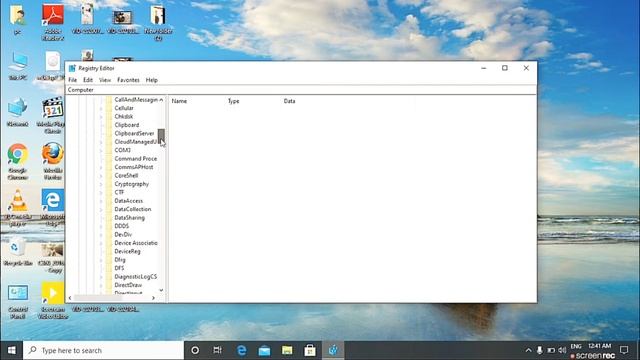Select the Adobe Reader desktop icon
The image size is (640, 360).
click(x=53, y=22)
